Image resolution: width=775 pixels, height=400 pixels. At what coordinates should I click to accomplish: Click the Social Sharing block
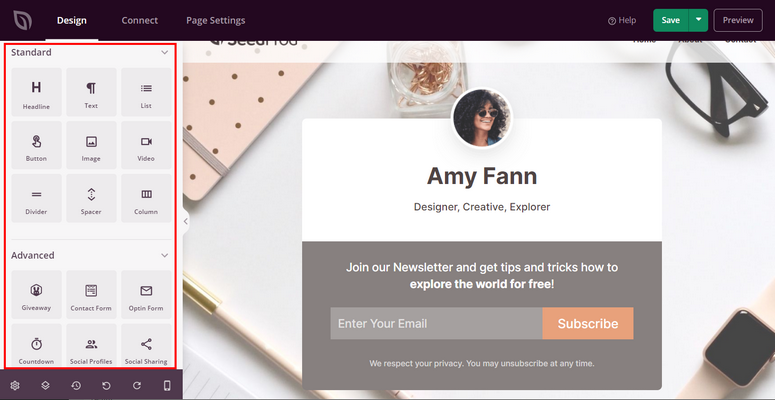(146, 346)
